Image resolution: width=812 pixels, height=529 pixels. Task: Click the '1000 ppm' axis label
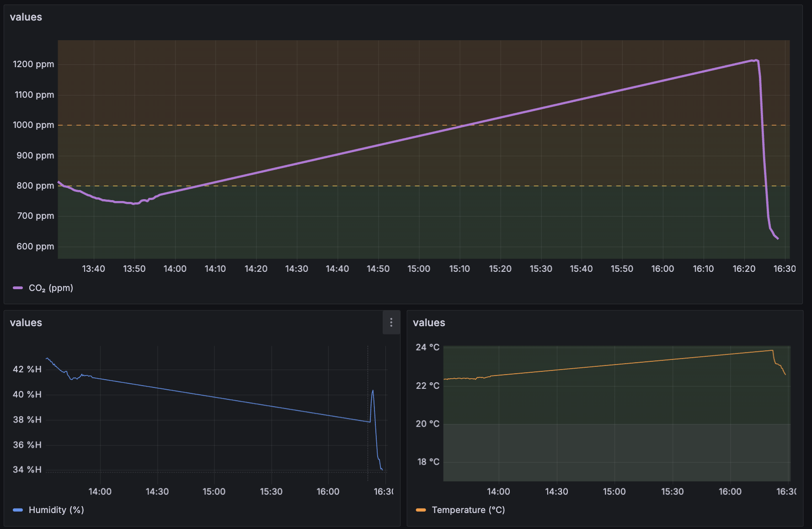pyautogui.click(x=33, y=125)
